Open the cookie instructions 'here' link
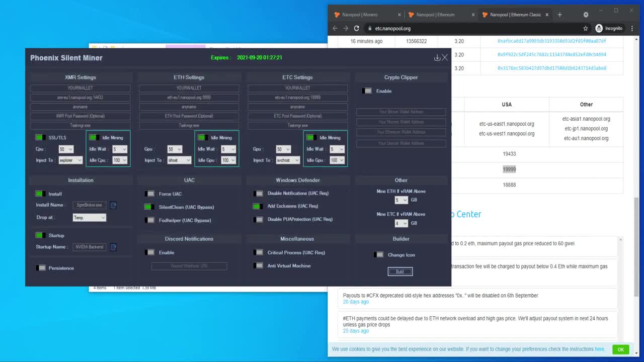This screenshot has height=362, width=644. 599,349
